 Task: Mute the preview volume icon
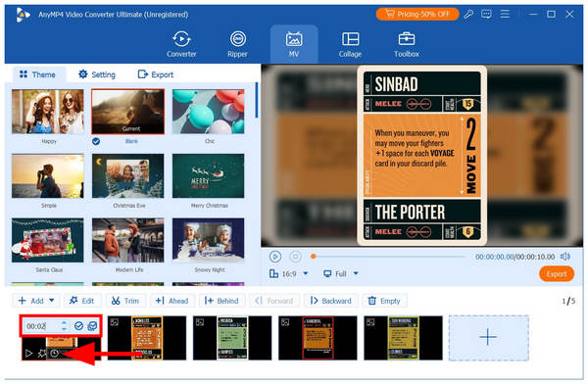click(x=565, y=257)
